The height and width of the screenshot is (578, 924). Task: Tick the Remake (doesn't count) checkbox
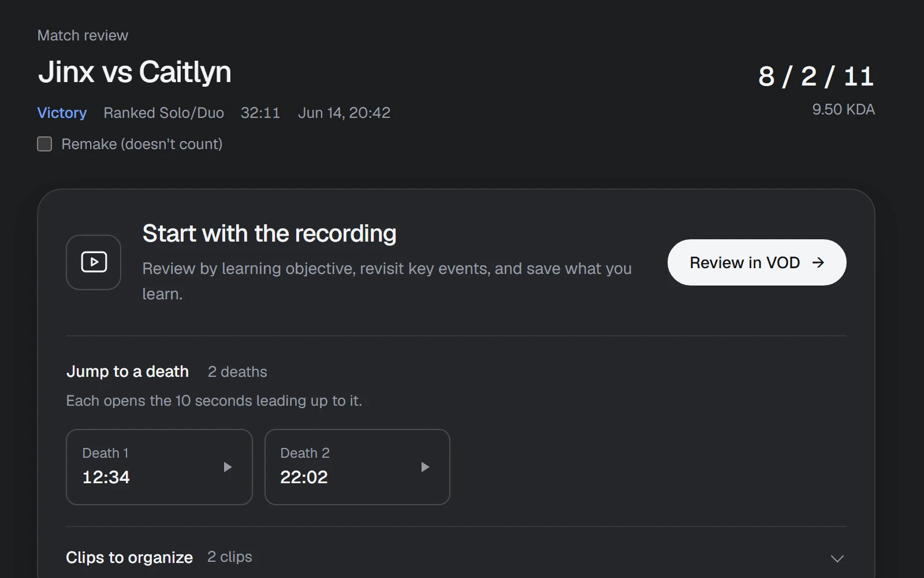click(x=44, y=144)
